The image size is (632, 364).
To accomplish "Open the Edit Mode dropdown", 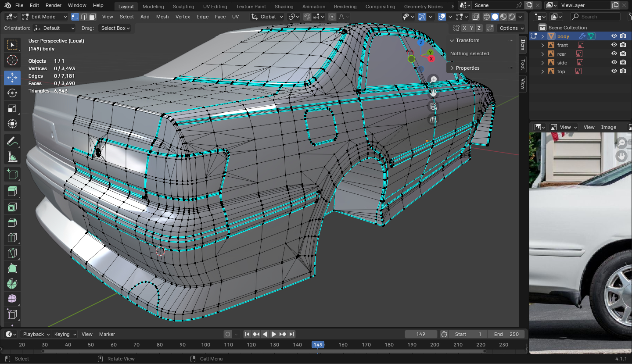I will click(x=44, y=17).
